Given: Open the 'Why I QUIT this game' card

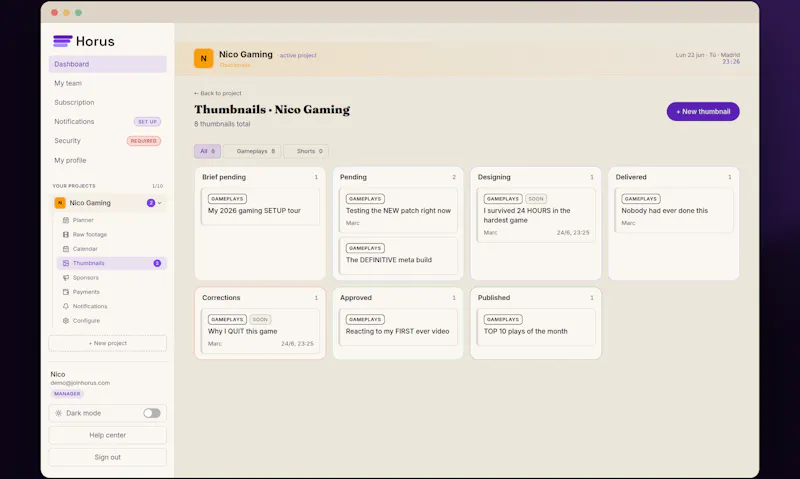Looking at the screenshot, I should coord(260,331).
